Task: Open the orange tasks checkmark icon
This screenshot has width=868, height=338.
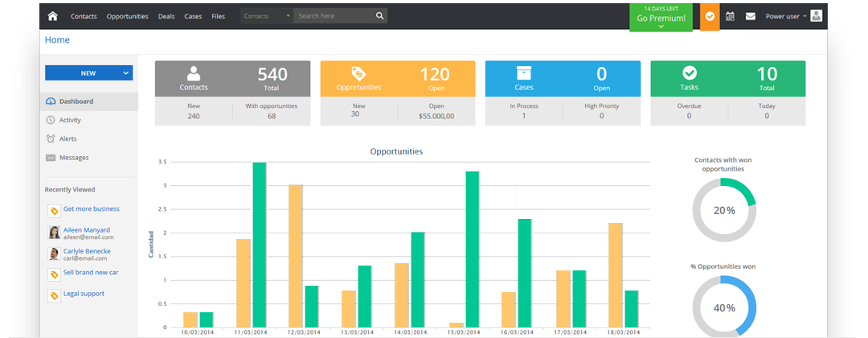Action: (x=710, y=17)
